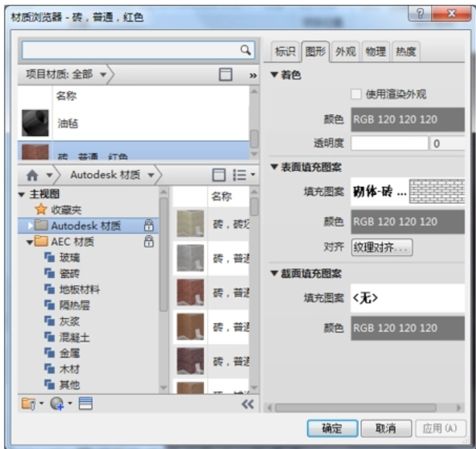Image resolution: width=476 pixels, height=449 pixels.
Task: Switch to the 热度 tab
Action: coord(406,52)
